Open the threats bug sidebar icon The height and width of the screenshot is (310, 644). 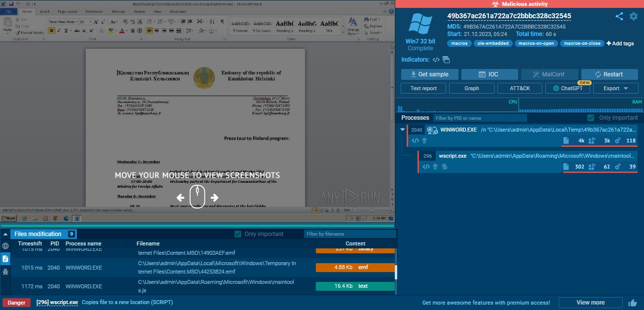[5, 272]
